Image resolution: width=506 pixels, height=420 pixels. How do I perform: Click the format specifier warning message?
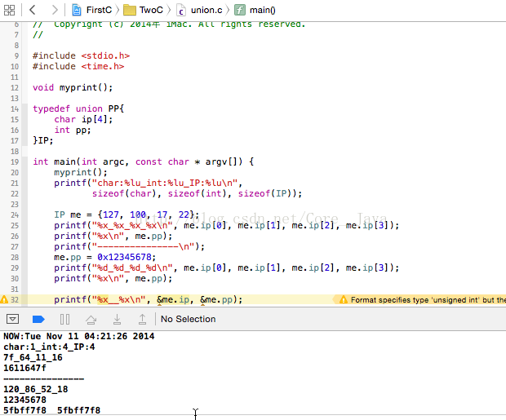[x=424, y=299]
